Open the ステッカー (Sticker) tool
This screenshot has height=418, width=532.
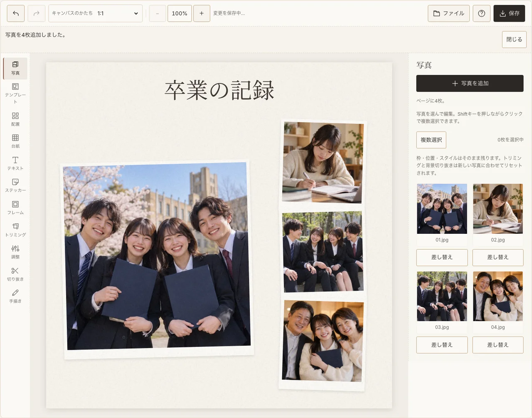click(x=15, y=185)
